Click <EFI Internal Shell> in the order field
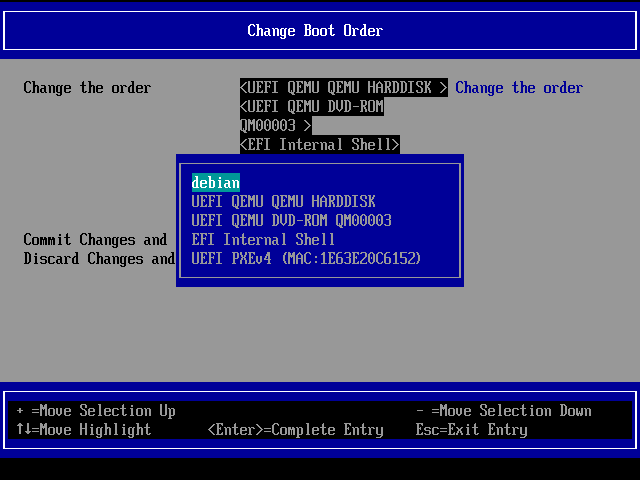 (319, 145)
